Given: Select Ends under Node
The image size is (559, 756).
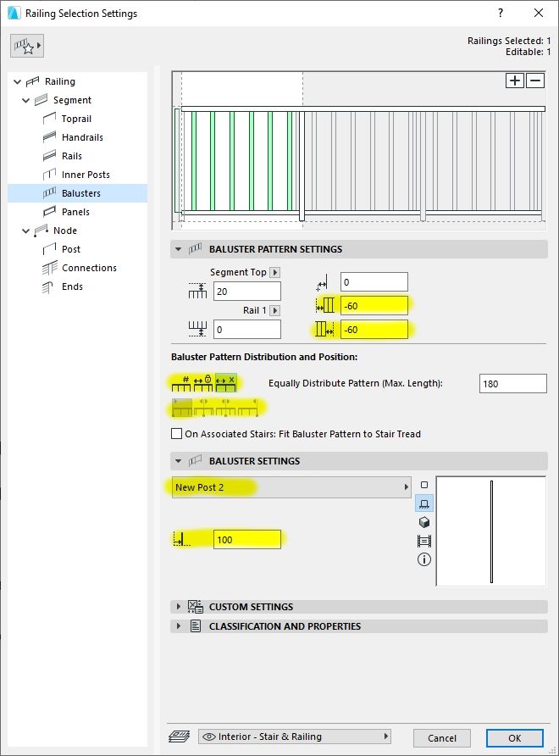Looking at the screenshot, I should [x=72, y=286].
